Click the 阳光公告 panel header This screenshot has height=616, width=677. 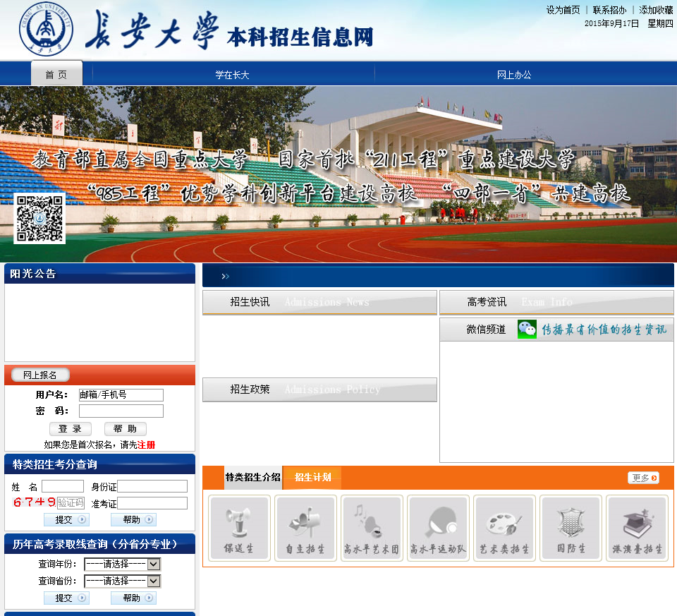coord(99,274)
